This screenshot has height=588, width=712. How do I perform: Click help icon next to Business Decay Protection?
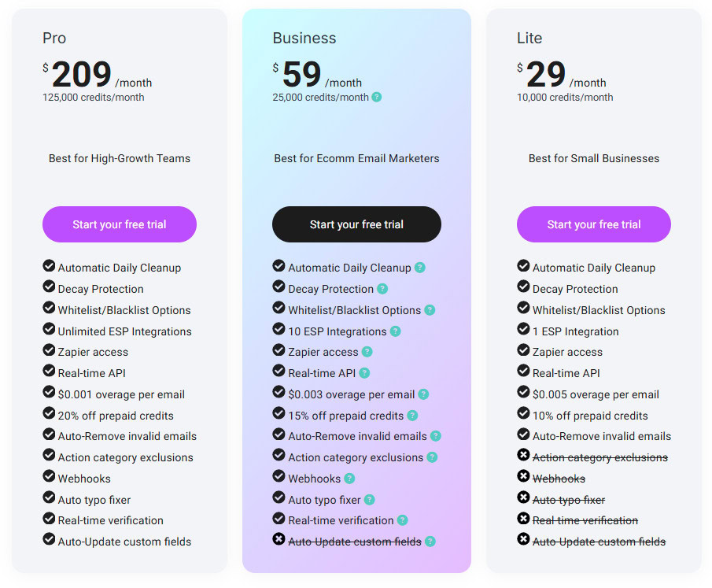pyautogui.click(x=383, y=289)
